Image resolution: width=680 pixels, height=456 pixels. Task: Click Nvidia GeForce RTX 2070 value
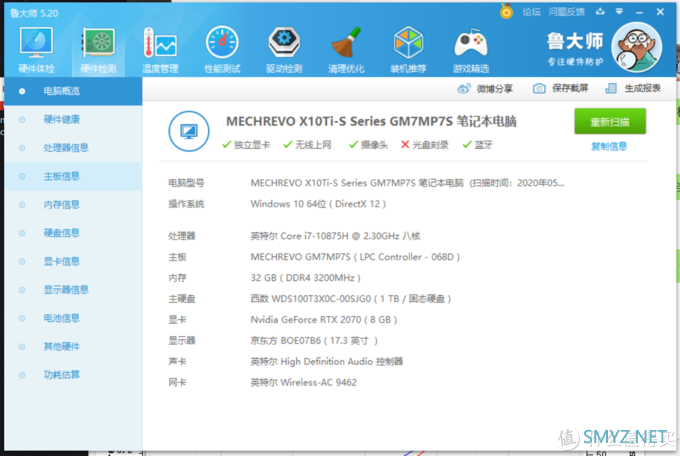324,320
